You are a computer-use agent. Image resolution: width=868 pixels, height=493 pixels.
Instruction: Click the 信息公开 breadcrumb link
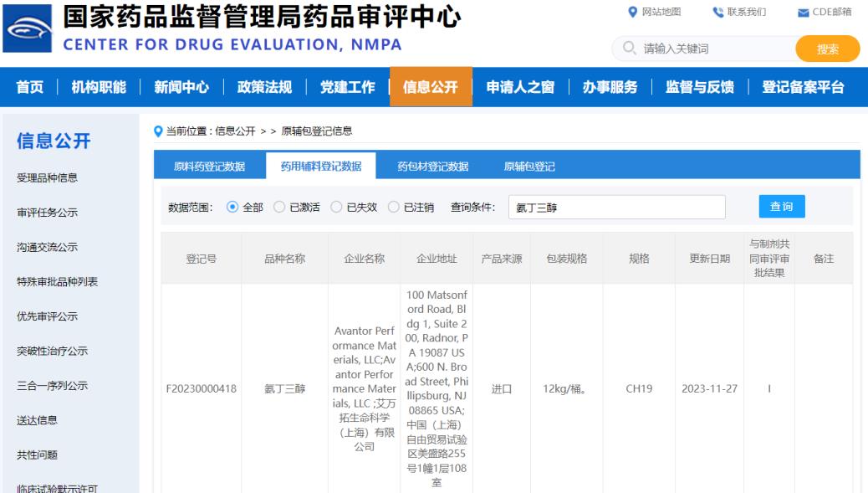point(235,131)
